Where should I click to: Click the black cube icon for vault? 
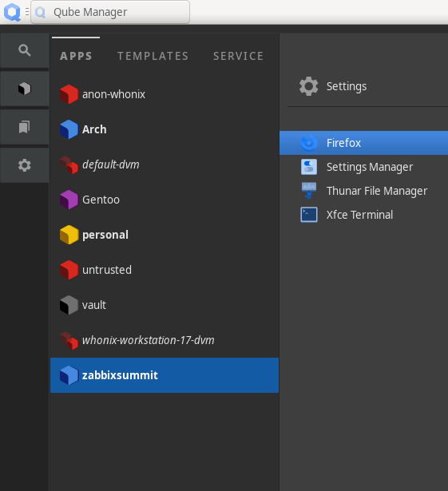click(69, 305)
